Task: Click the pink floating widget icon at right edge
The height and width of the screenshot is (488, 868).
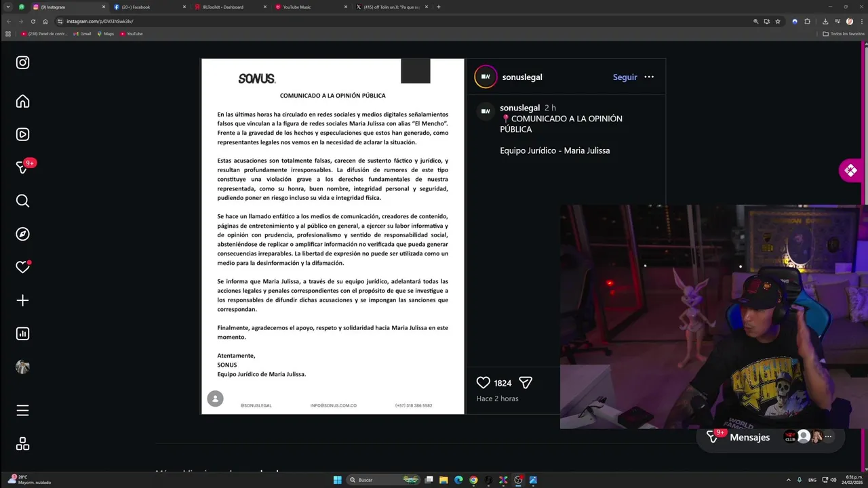Action: tap(850, 170)
